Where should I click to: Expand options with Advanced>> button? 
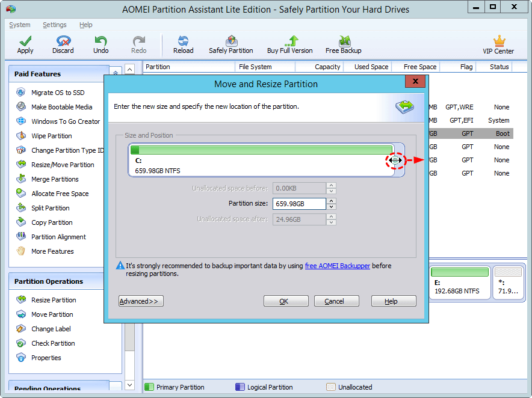(141, 301)
